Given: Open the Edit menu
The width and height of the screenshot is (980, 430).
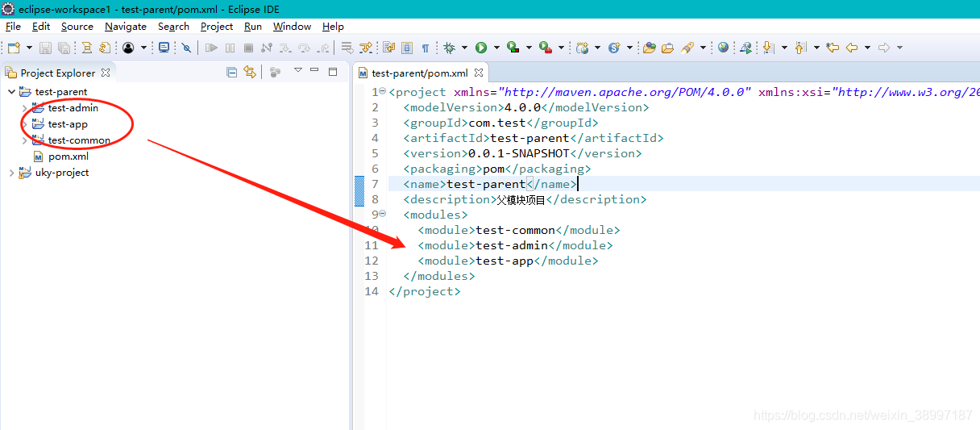Looking at the screenshot, I should coord(41,27).
